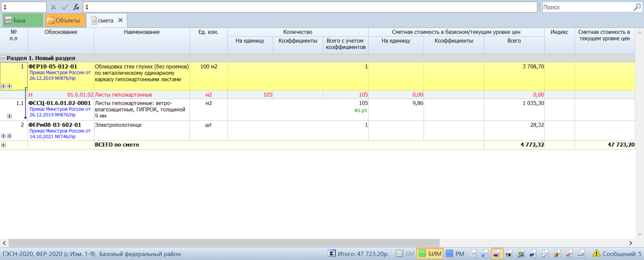Click the coins document icon in status bar
The image size is (644, 260).
click(x=557, y=254)
